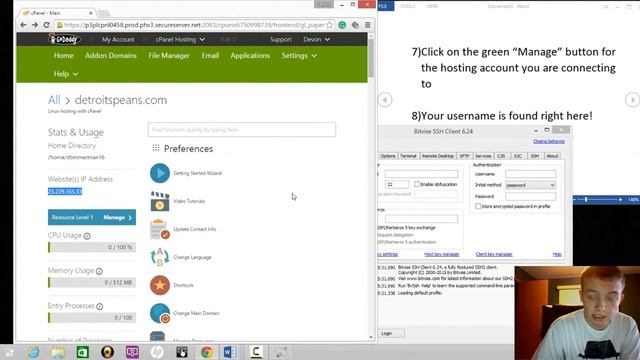
Task: Click the detroitspeans.com heading
Action: tap(121, 100)
